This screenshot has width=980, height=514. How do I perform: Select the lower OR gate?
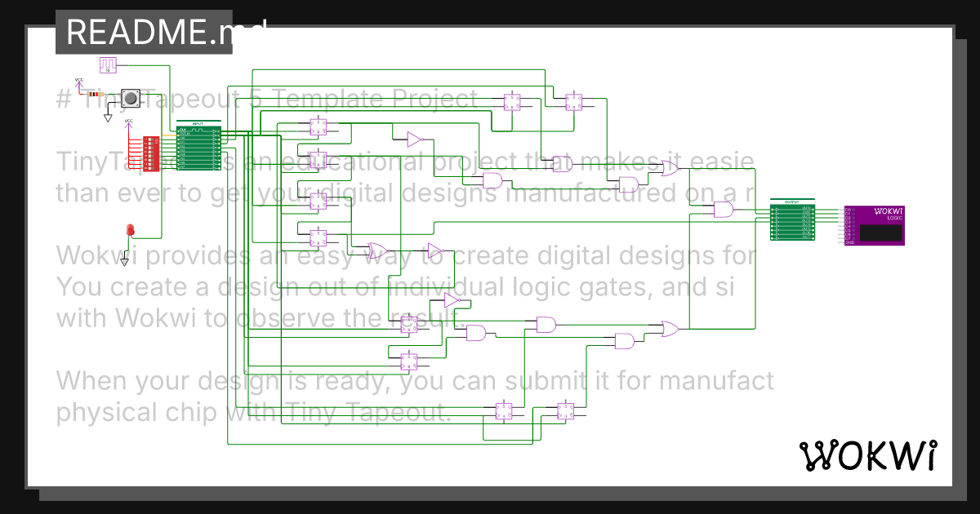tap(670, 330)
